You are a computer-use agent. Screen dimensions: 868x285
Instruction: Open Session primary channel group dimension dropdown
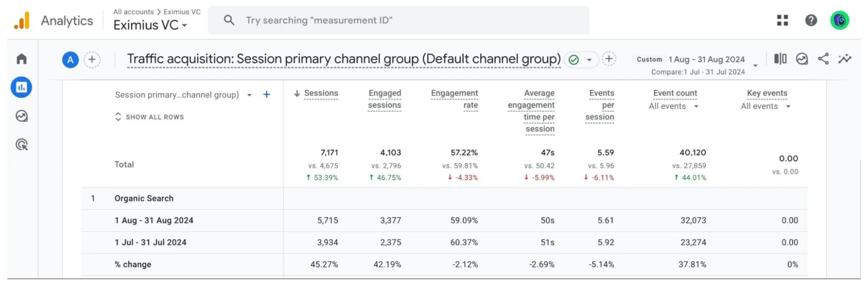[x=183, y=95]
